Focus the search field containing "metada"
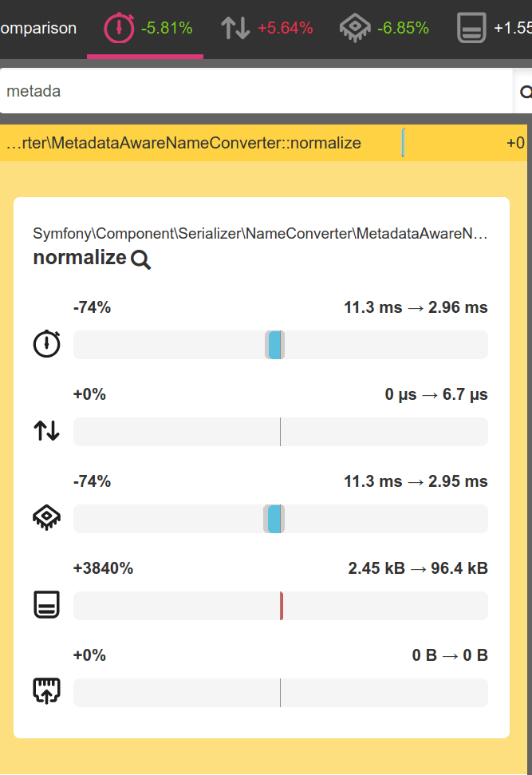 click(255, 92)
